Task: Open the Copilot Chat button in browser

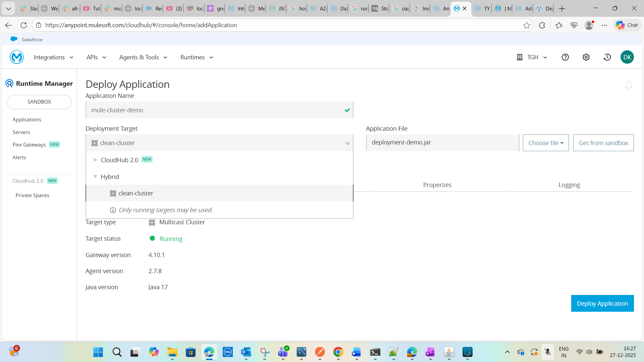Action: click(x=627, y=25)
